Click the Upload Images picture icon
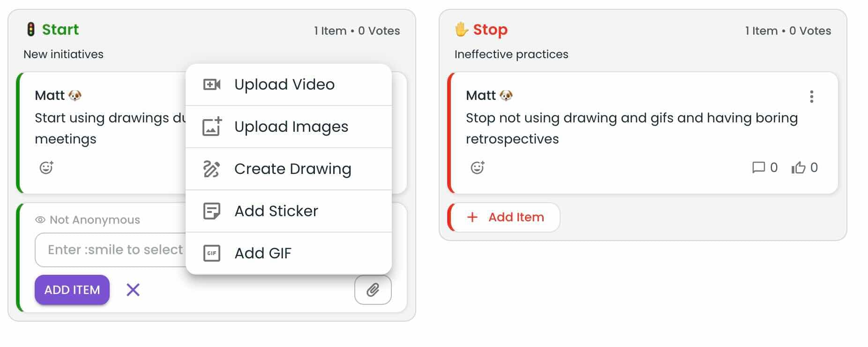Viewport: 868px width, 347px height. (x=211, y=127)
